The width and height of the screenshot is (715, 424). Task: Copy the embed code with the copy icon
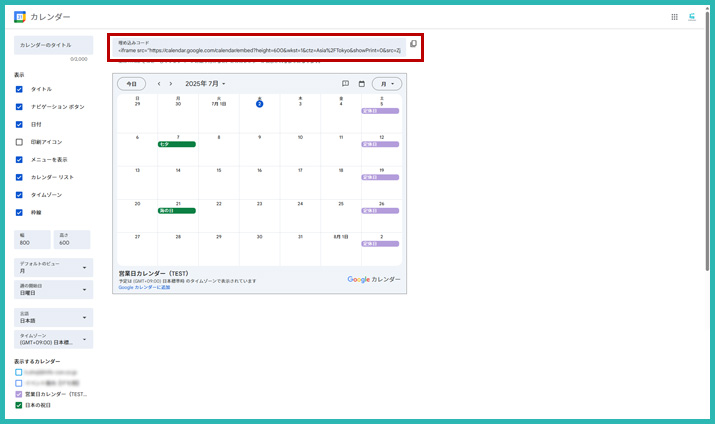pos(413,44)
